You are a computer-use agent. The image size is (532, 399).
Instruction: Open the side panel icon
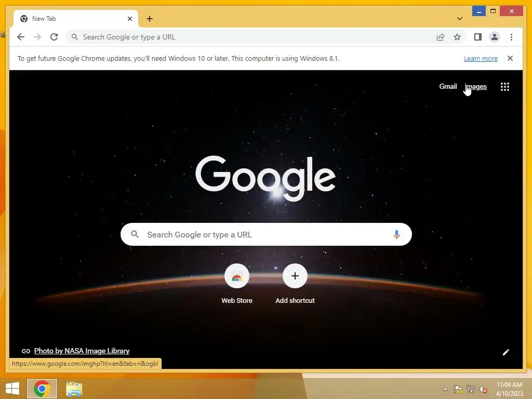tap(478, 37)
